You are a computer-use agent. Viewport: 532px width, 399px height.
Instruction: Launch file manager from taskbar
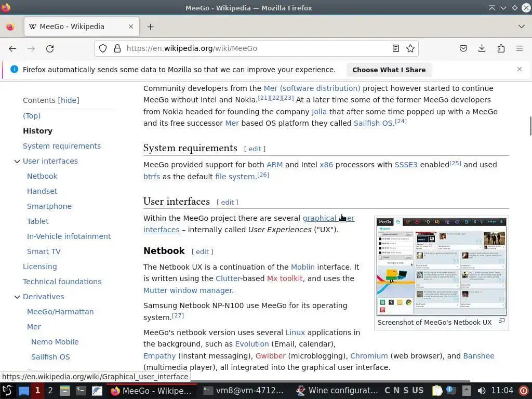[64, 391]
